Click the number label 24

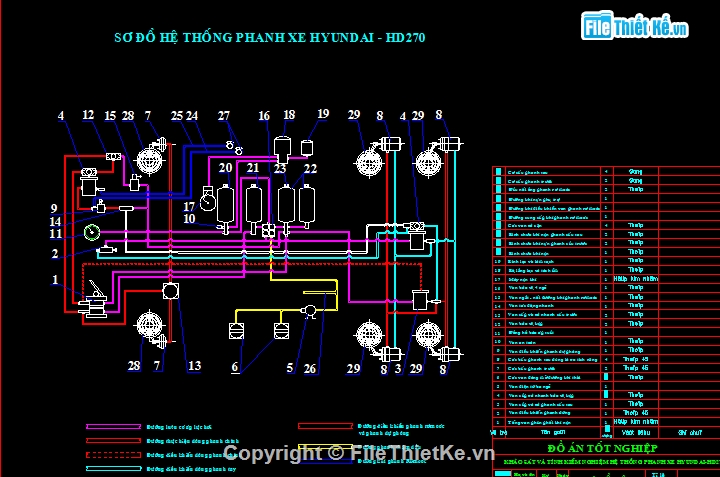point(192,116)
